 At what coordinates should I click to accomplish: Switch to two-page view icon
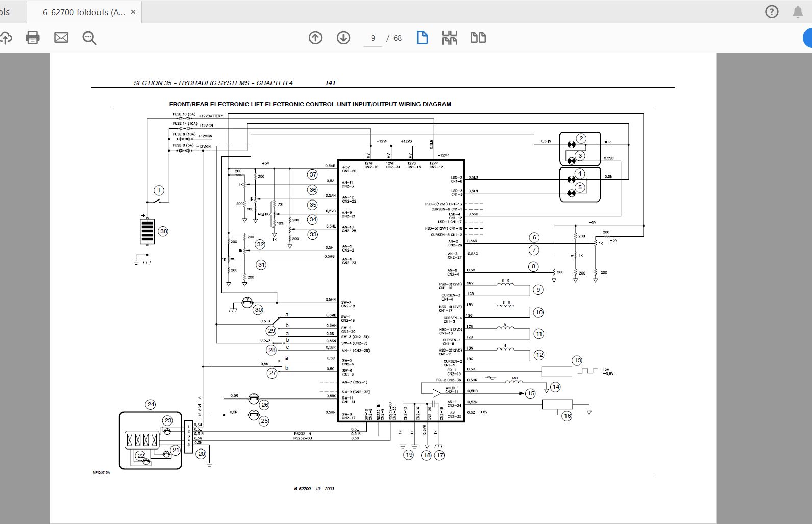(x=478, y=37)
